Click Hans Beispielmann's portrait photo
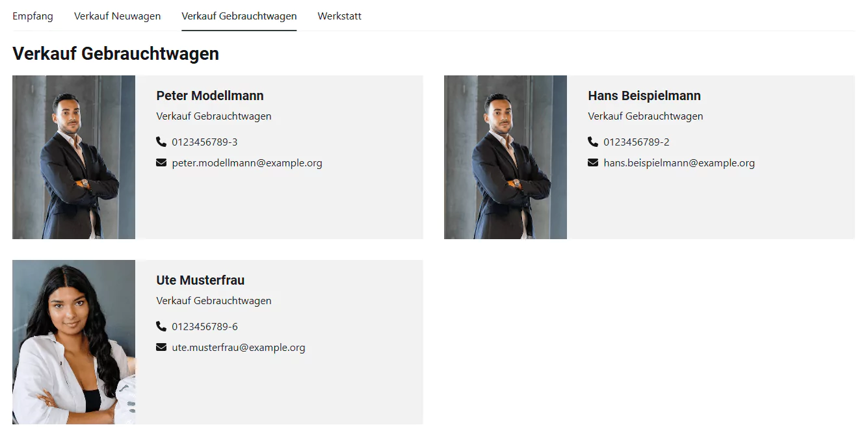The image size is (868, 438). [x=505, y=157]
